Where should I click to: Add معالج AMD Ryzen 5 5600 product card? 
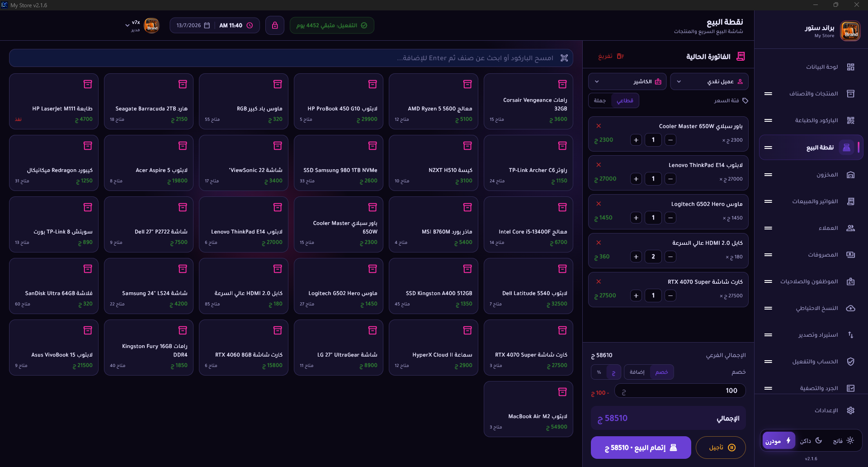(x=433, y=101)
